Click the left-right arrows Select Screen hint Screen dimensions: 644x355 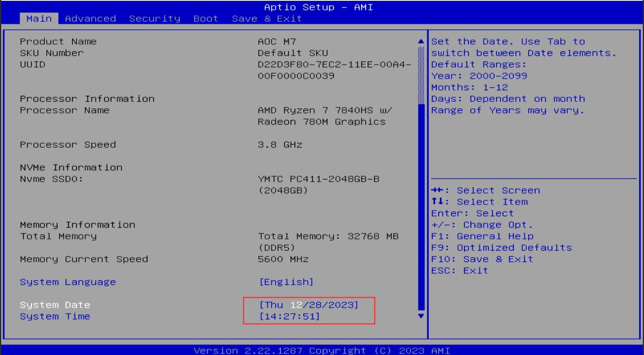click(x=486, y=190)
